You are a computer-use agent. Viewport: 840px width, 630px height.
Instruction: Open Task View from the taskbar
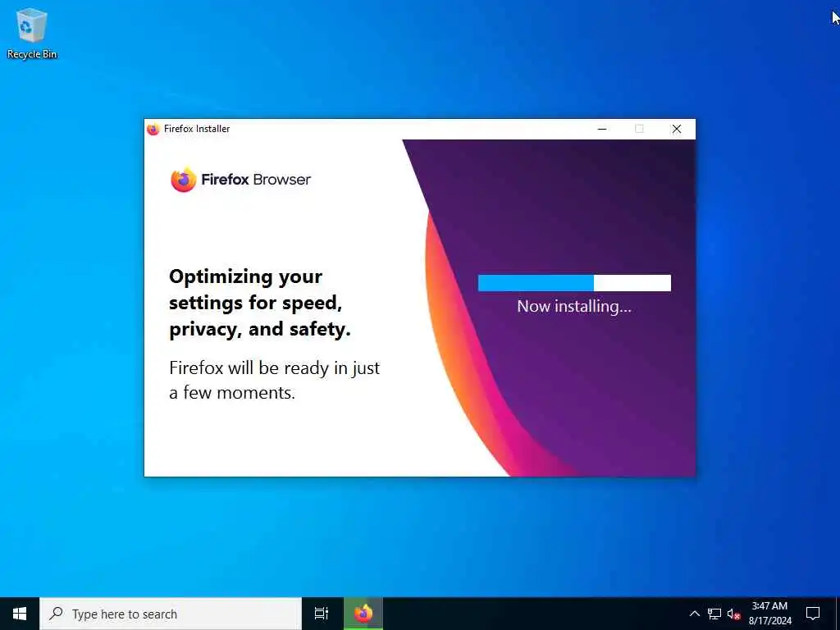coord(322,614)
